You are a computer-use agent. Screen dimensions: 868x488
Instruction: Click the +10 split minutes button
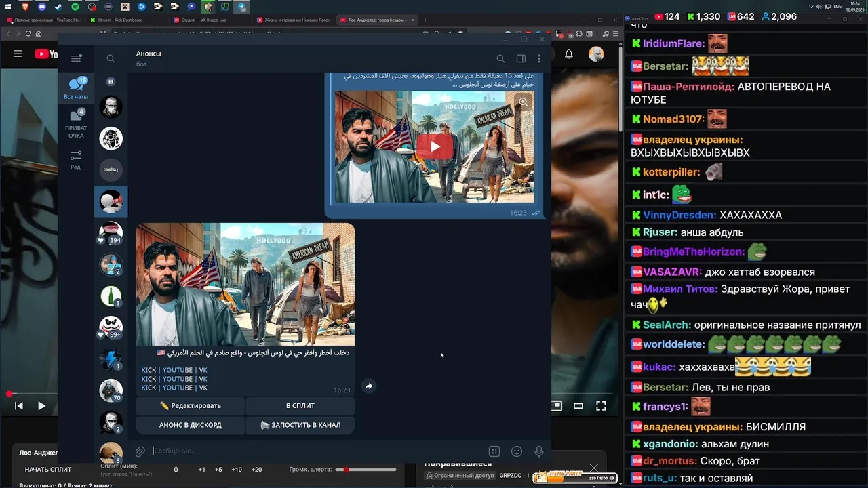[x=236, y=470]
